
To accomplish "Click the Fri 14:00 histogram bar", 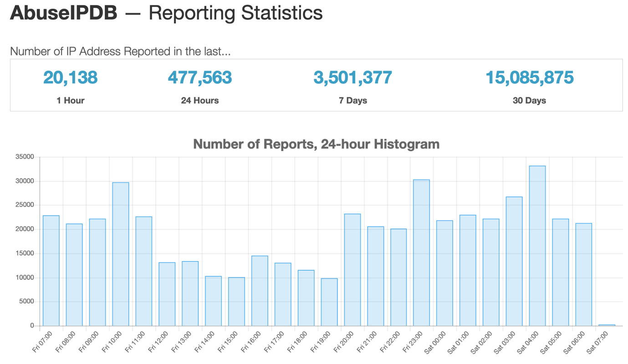I will point(213,301).
